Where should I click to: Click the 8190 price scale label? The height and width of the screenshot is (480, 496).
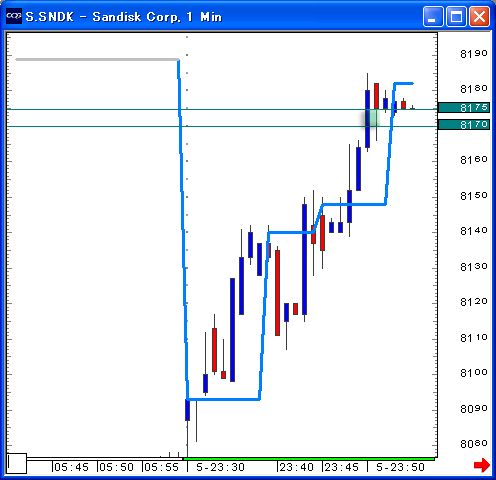473,54
